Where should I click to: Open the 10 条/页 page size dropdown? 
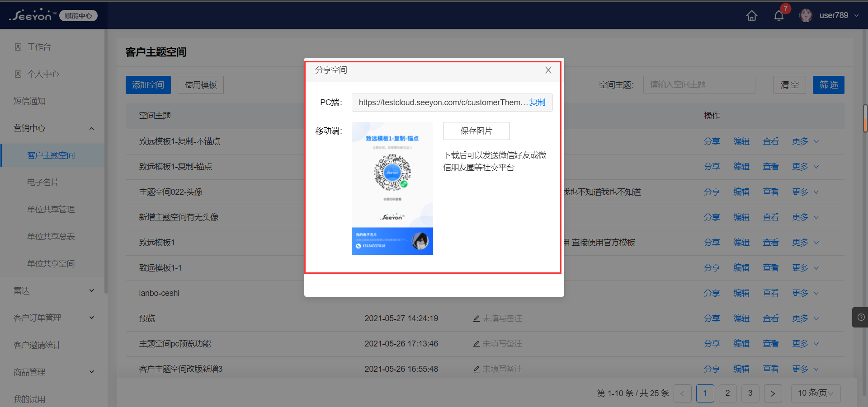pos(816,393)
